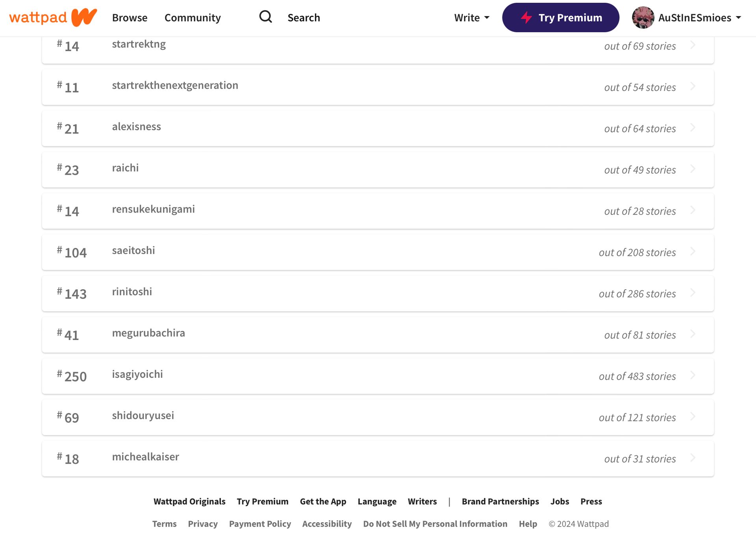This screenshot has width=756, height=538.
Task: Expand the AuStInESmioes account dropdown arrow
Action: [738, 18]
